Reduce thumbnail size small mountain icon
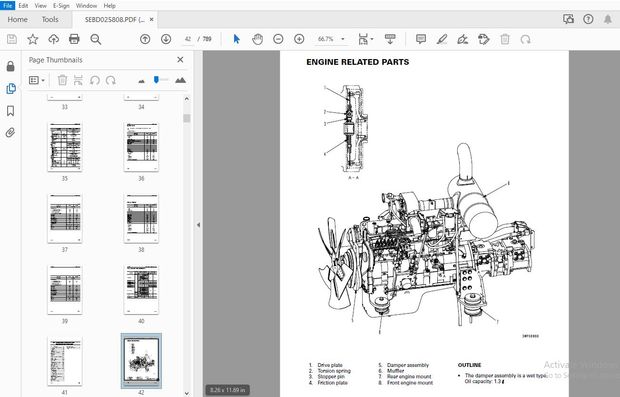Image resolution: width=620 pixels, height=397 pixels. (142, 81)
